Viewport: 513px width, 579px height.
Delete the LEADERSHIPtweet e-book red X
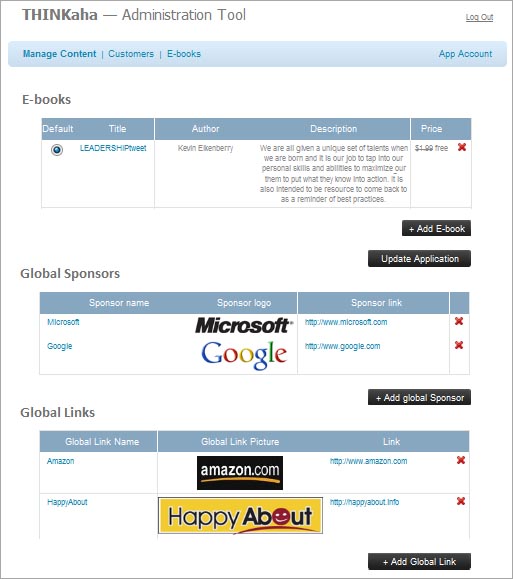(462, 147)
